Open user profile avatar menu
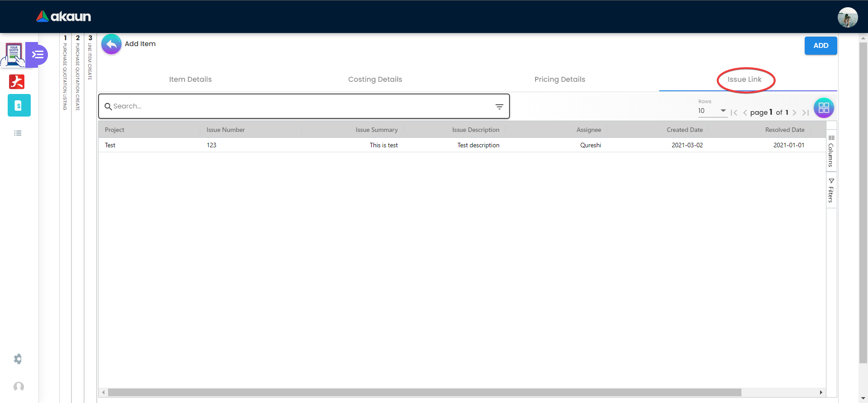The image size is (868, 403). pos(847,17)
